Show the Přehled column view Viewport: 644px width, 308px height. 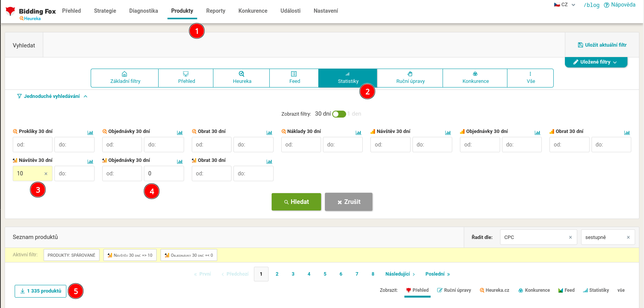click(x=418, y=290)
